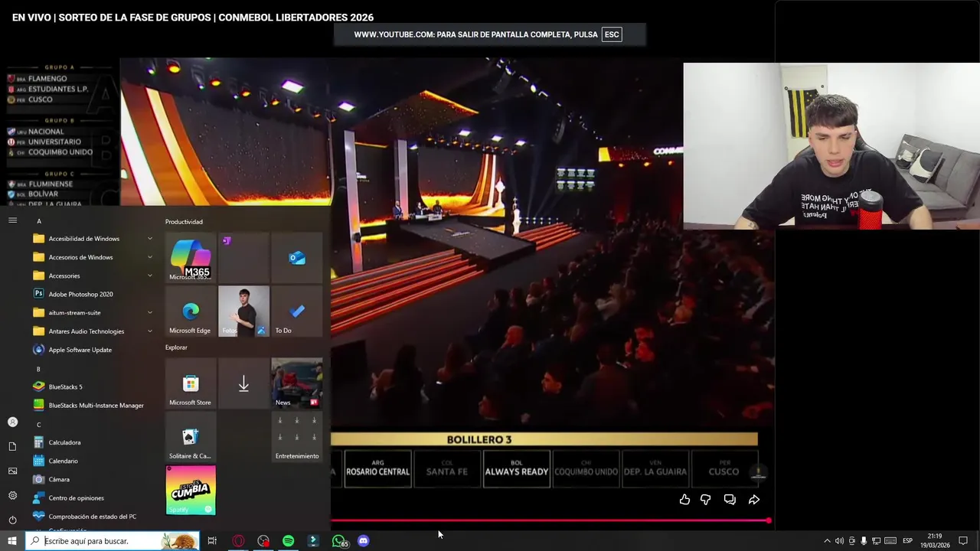
Task: Click the microphone tray icon
Action: 864,541
